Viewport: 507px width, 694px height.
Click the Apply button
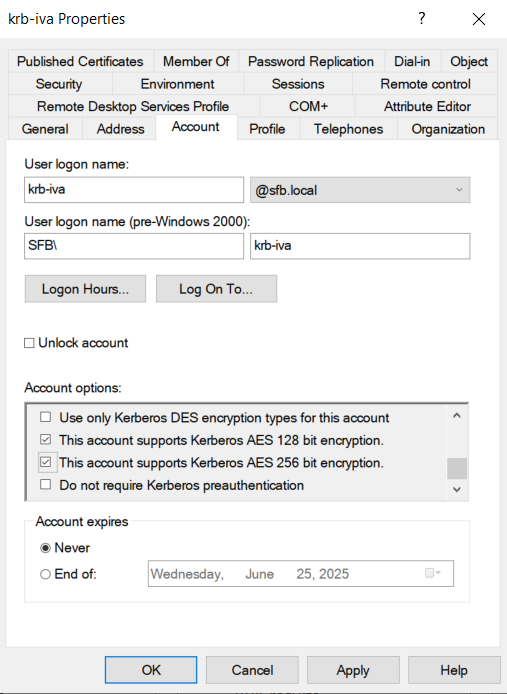[353, 670]
